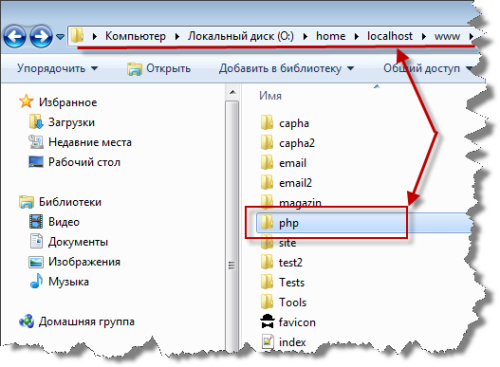Click the Загрузки folder icon

(36, 122)
